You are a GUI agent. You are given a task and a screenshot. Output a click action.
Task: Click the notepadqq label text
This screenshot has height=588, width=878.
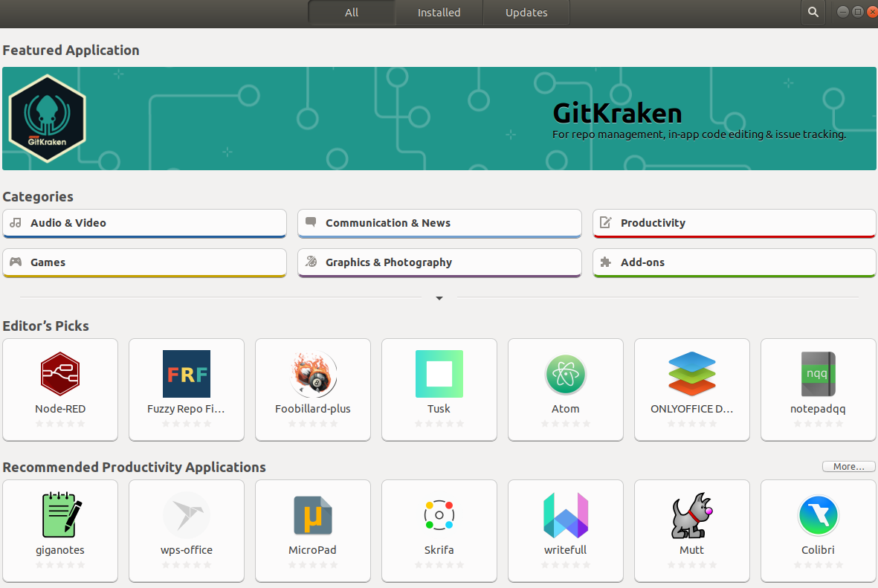818,410
